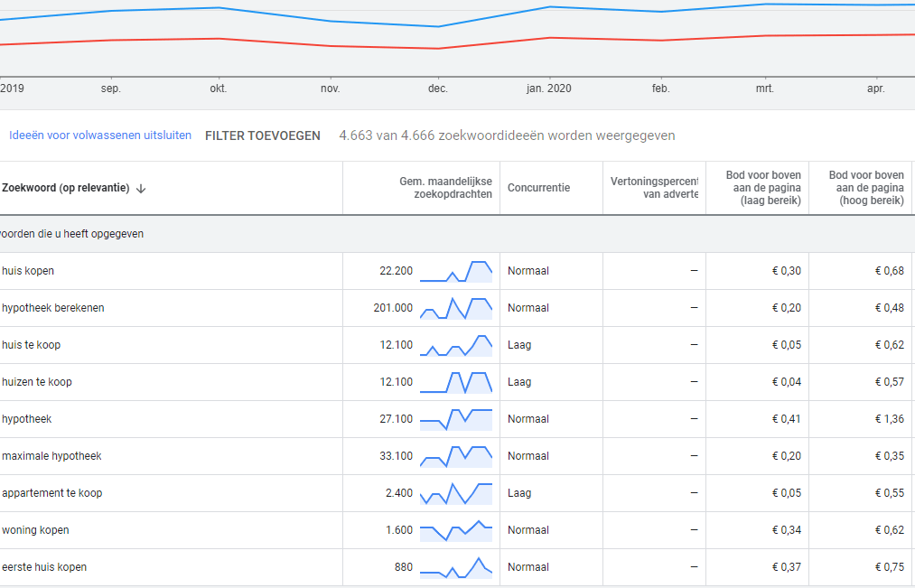Viewport: 915px width, 588px height.
Task: Click the trend icon for "huizen te koop"
Action: click(456, 381)
